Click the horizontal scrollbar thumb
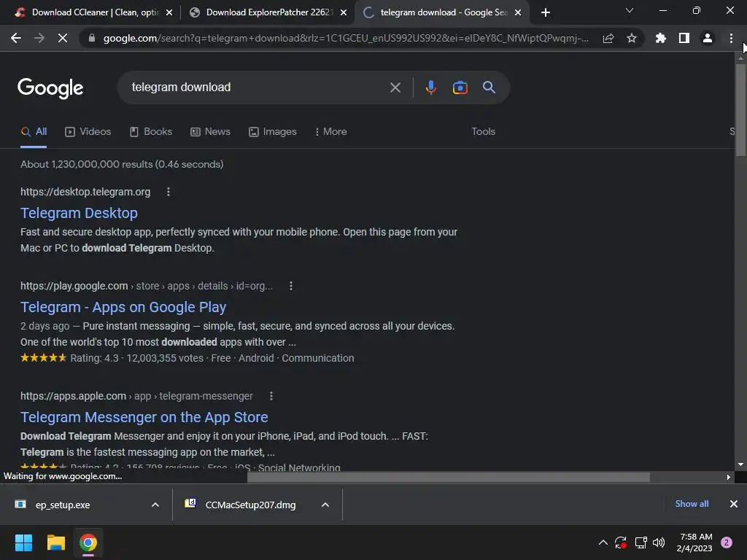The width and height of the screenshot is (747, 560). [449, 477]
